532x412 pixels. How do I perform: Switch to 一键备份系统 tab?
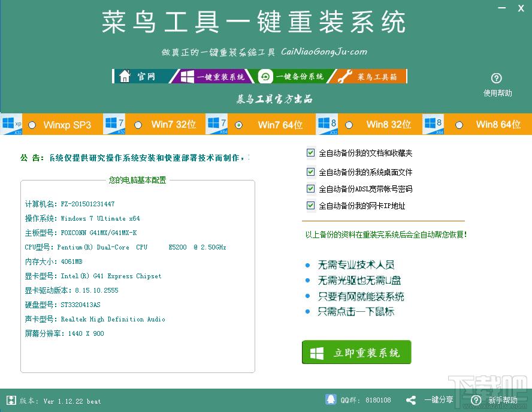click(x=292, y=76)
